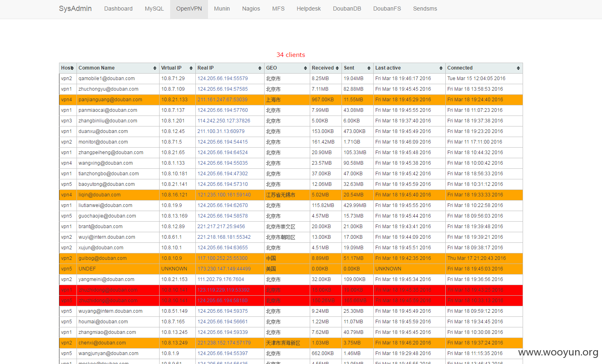Click the GEO column sort arrows
602x364 pixels.
pyautogui.click(x=305, y=68)
